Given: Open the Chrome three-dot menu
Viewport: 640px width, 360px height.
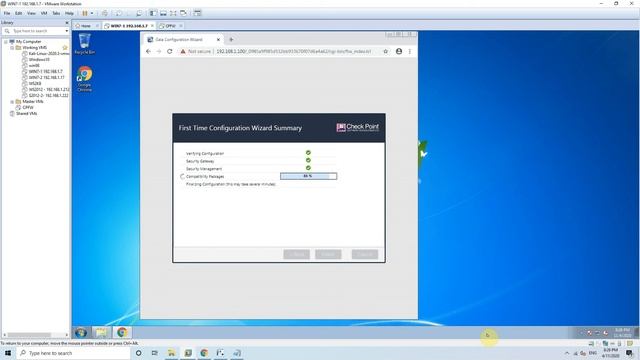Looking at the screenshot, I should (410, 51).
